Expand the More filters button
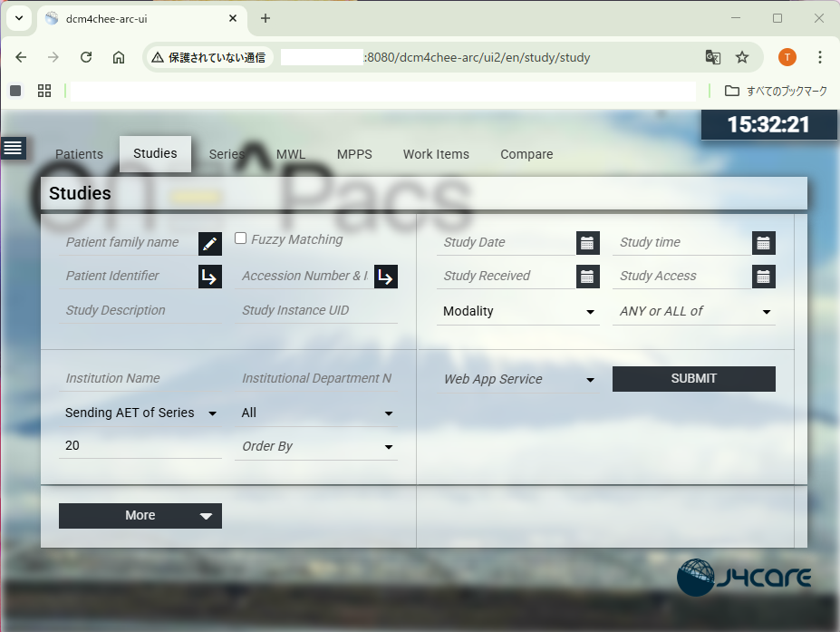 point(140,516)
